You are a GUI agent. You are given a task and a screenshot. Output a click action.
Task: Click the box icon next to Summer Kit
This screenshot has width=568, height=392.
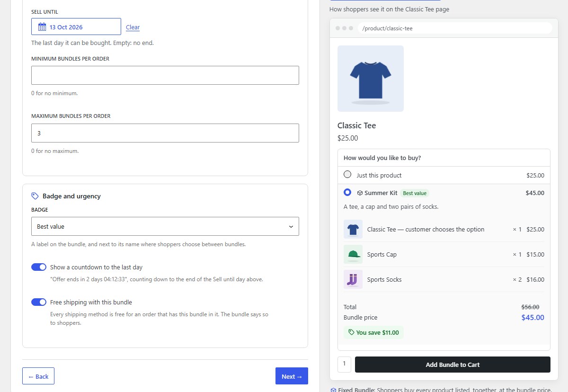360,193
